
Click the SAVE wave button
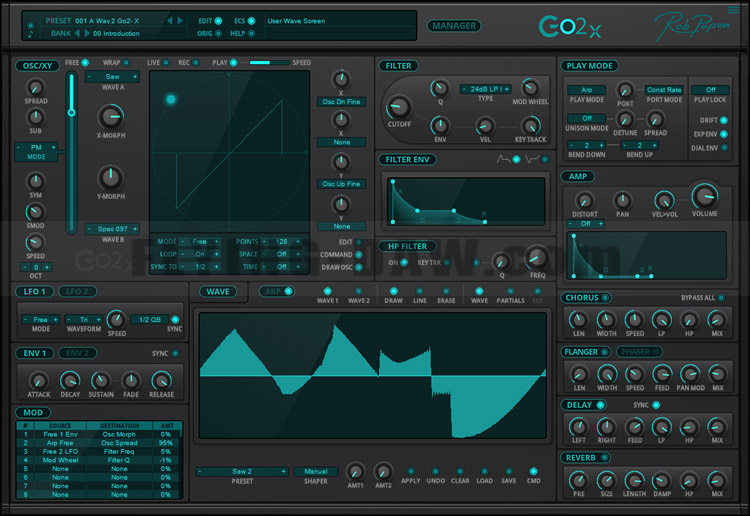(x=508, y=472)
